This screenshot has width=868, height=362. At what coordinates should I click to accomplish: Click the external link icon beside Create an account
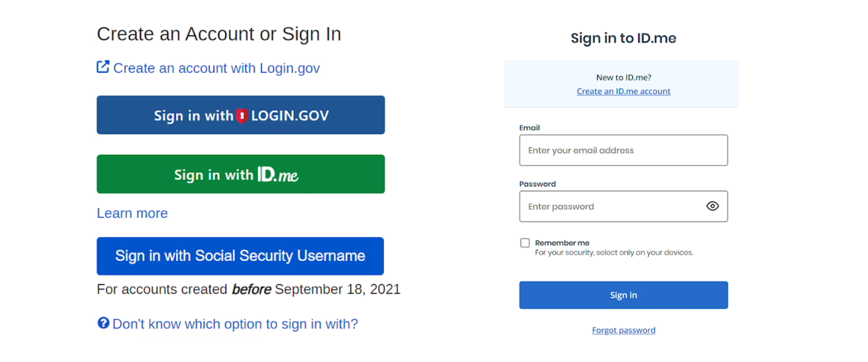pyautogui.click(x=103, y=67)
